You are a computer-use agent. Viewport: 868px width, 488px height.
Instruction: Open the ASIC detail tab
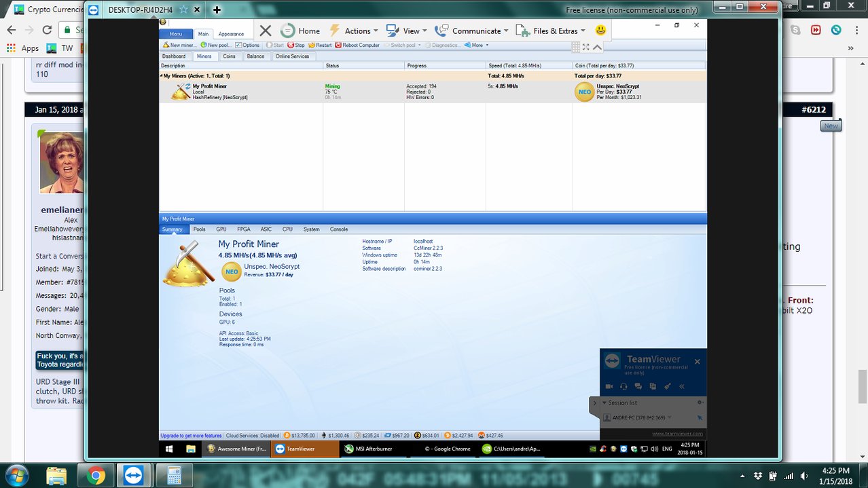click(266, 229)
